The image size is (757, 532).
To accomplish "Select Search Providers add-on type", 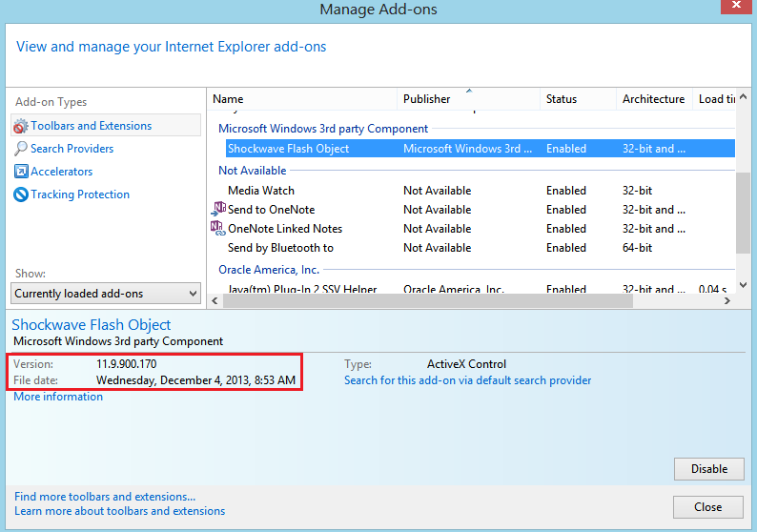I will tap(72, 149).
